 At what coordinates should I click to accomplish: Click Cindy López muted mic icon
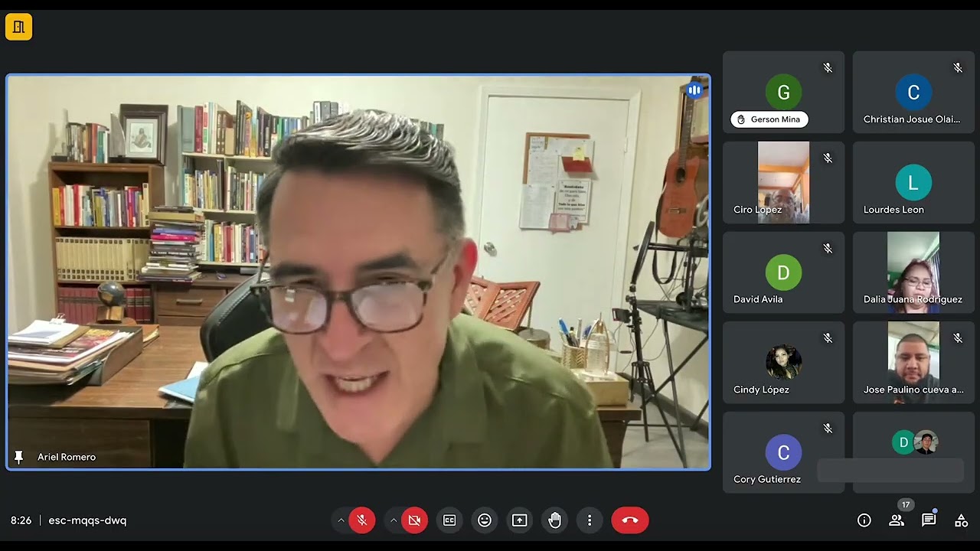tap(828, 338)
